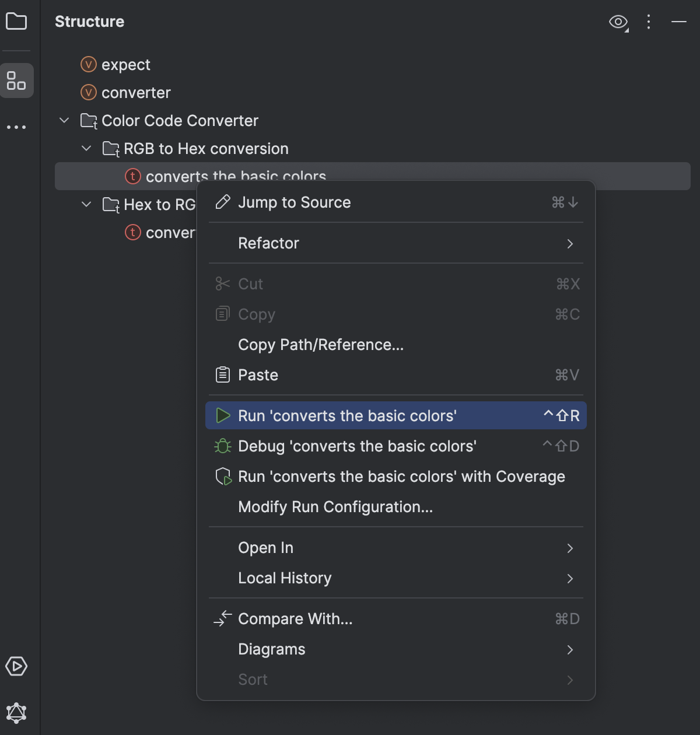Open Copy Path/Reference dialog
The height and width of the screenshot is (735, 700).
pos(320,344)
